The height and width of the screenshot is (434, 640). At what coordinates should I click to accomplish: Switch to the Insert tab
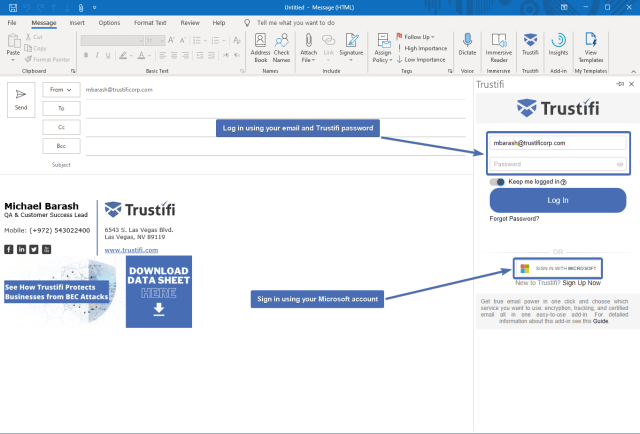[x=77, y=23]
